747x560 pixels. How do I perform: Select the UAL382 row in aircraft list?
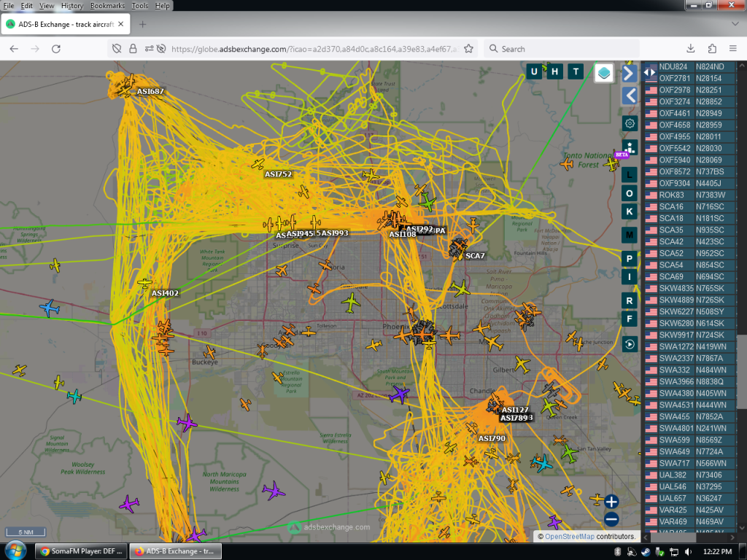pyautogui.click(x=689, y=475)
